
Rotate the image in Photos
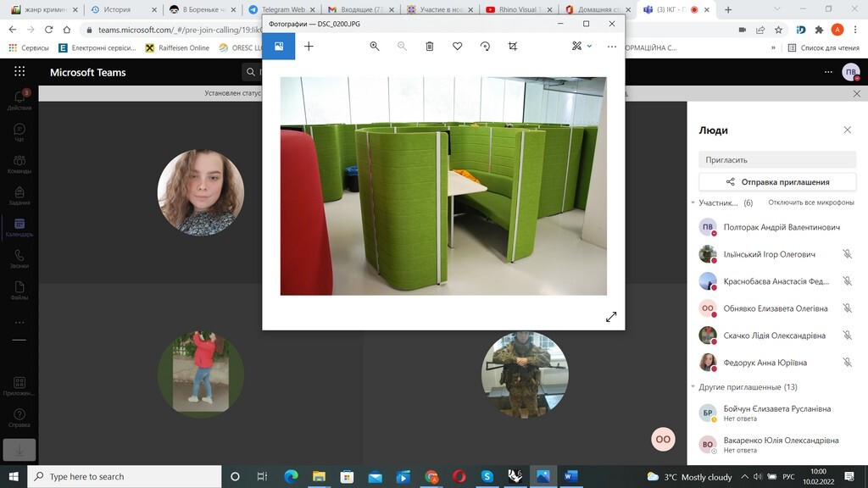point(485,47)
